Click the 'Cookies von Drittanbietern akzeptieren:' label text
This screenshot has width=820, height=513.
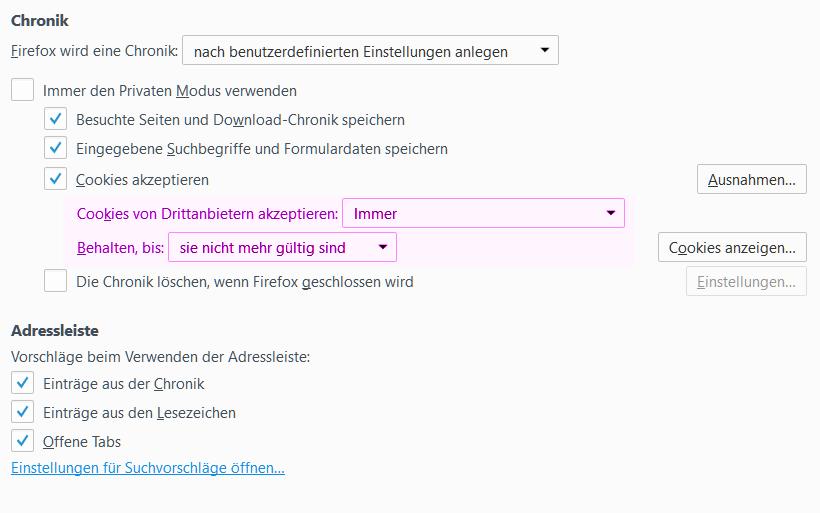(207, 214)
